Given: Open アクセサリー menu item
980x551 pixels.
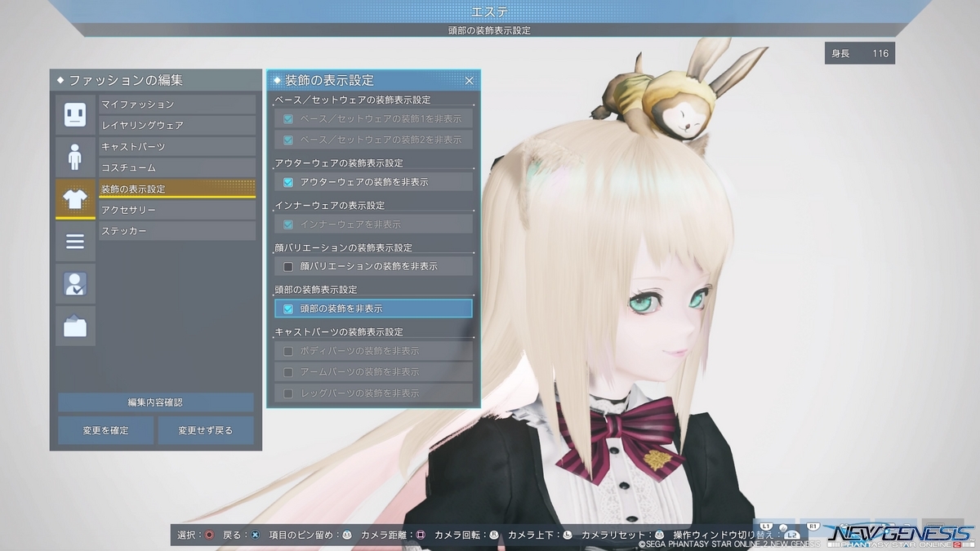Looking at the screenshot, I should coord(177,210).
